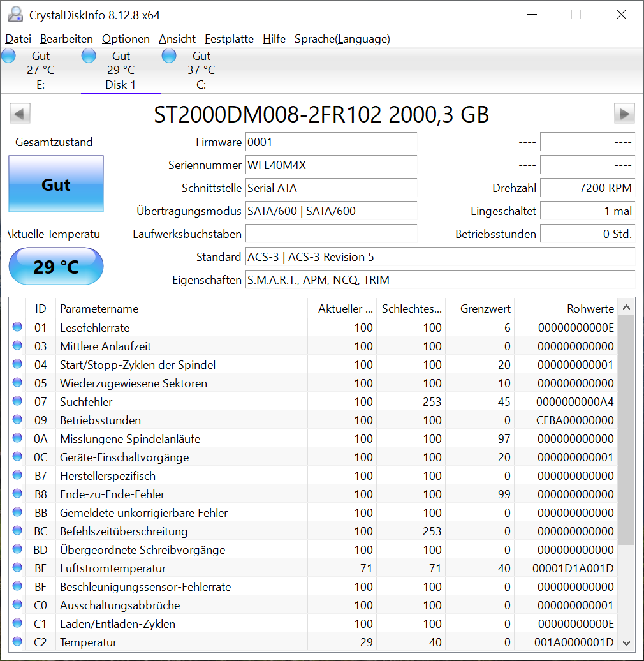Click status dot of Betriebsstunden row 09
Screen dimensions: 644x661
(x=17, y=419)
